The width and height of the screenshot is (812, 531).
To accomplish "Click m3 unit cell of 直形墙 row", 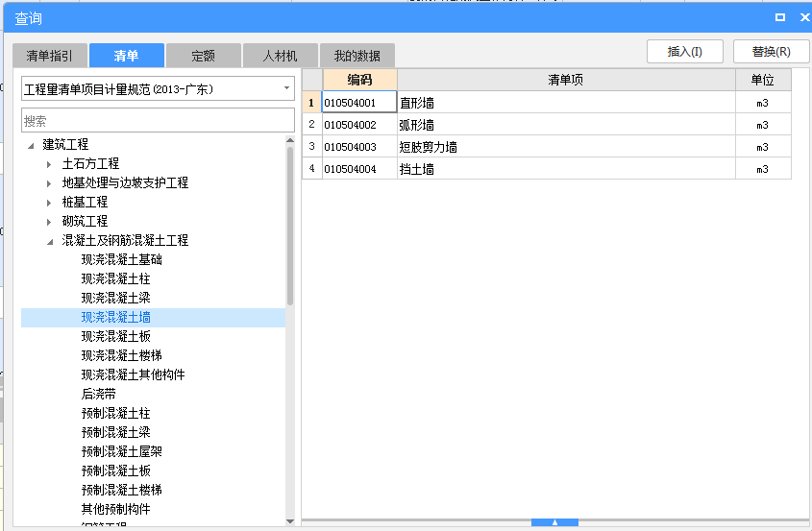I will pos(763,103).
